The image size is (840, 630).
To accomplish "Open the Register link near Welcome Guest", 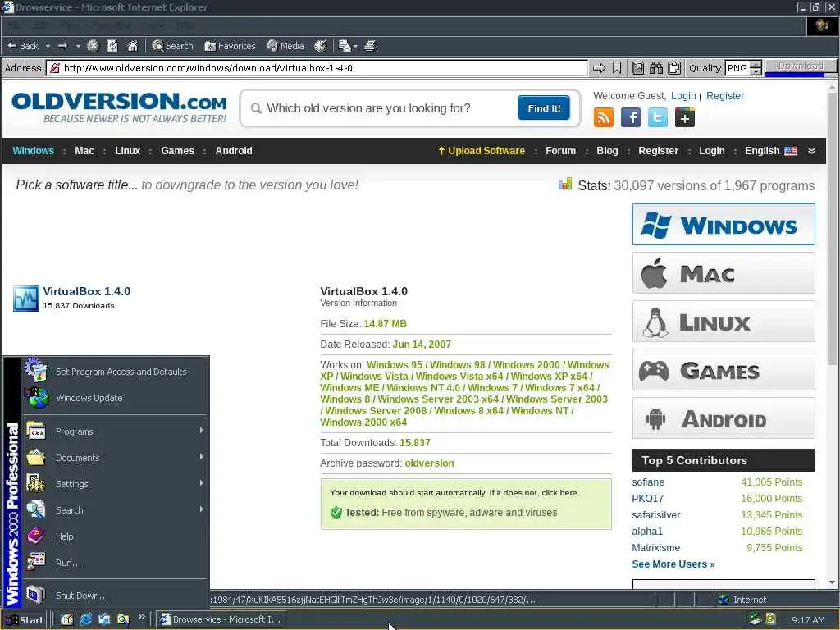I will point(725,95).
